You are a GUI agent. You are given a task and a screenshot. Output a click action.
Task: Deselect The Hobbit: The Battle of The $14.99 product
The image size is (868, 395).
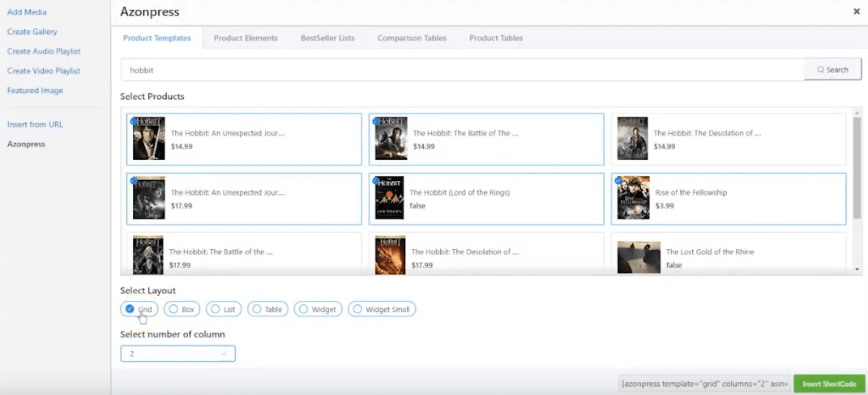[x=486, y=139]
